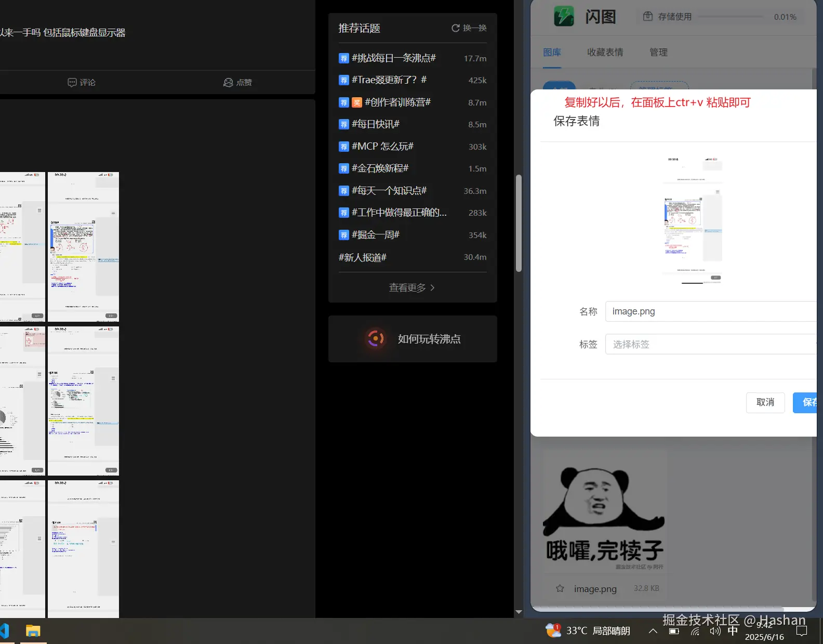This screenshot has height=644, width=823.
Task: Click the 评论 comment icon
Action: click(x=72, y=83)
